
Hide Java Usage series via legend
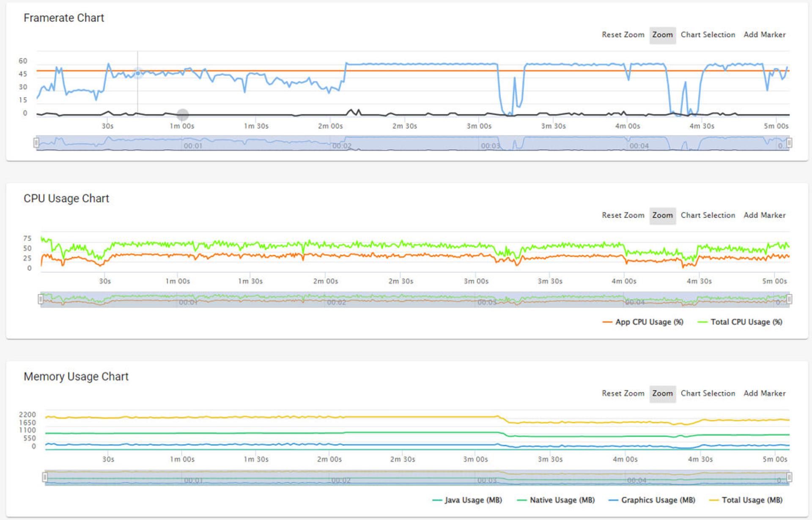[x=467, y=500]
